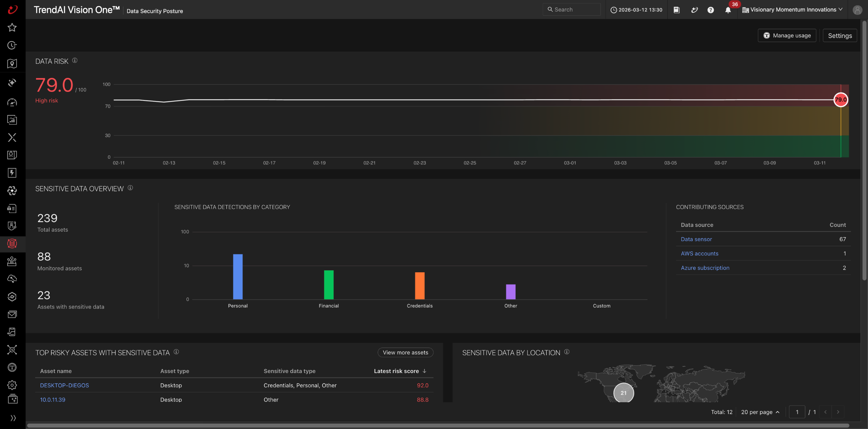Open the Data Security Posture sidebar icon
The width and height of the screenshot is (868, 429).
[12, 243]
